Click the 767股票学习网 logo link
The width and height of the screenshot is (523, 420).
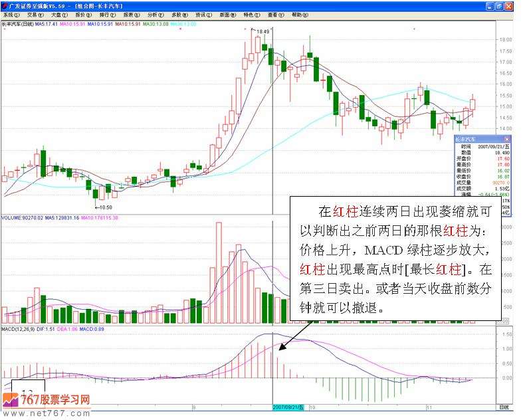tap(47, 400)
